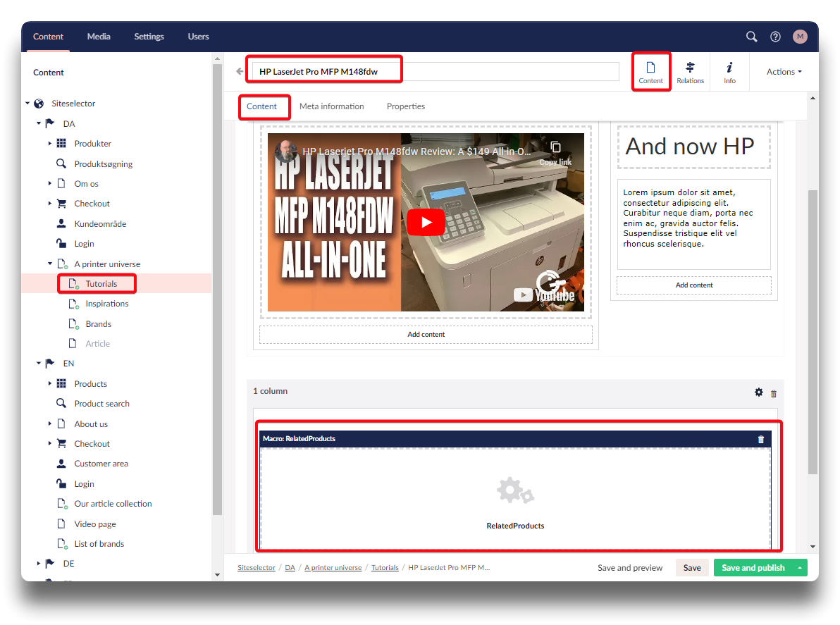Screen dimensions: 840x625
Task: Collapse the DA language node
Action: [39, 123]
